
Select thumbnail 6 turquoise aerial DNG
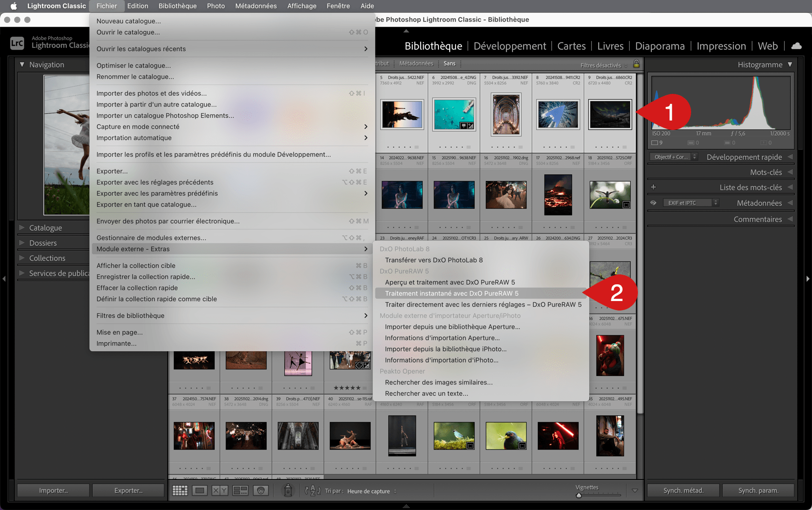point(454,115)
